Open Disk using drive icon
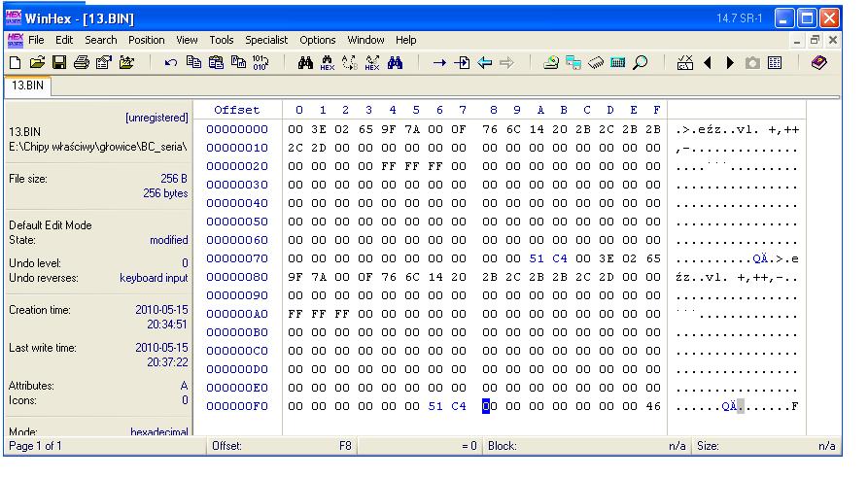The image size is (868, 479). coord(551,62)
